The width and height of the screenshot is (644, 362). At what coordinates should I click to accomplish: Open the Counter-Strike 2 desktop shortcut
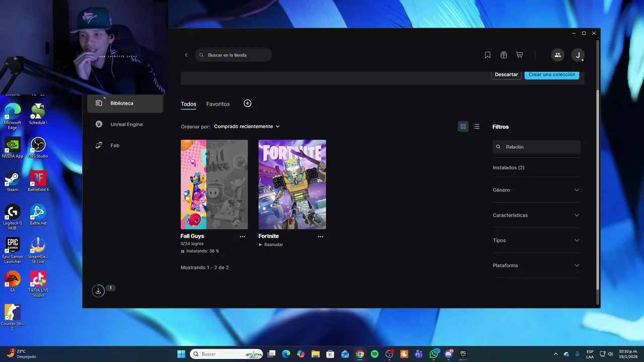[x=13, y=318]
